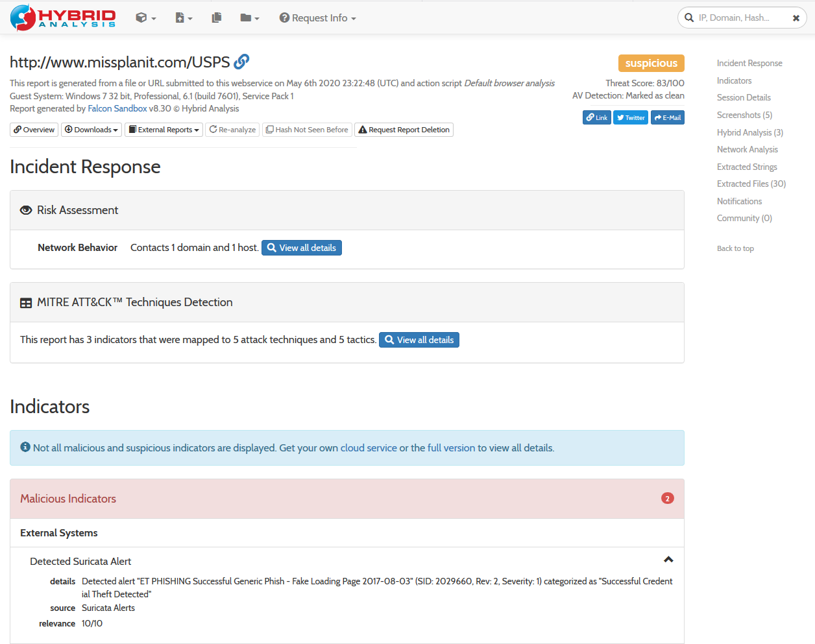Open the Downloads dropdown
The image size is (815, 644).
click(x=91, y=130)
